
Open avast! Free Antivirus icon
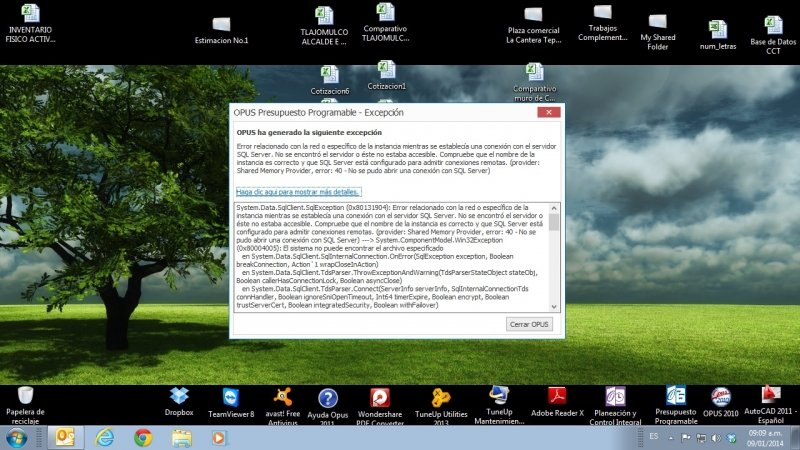(280, 397)
